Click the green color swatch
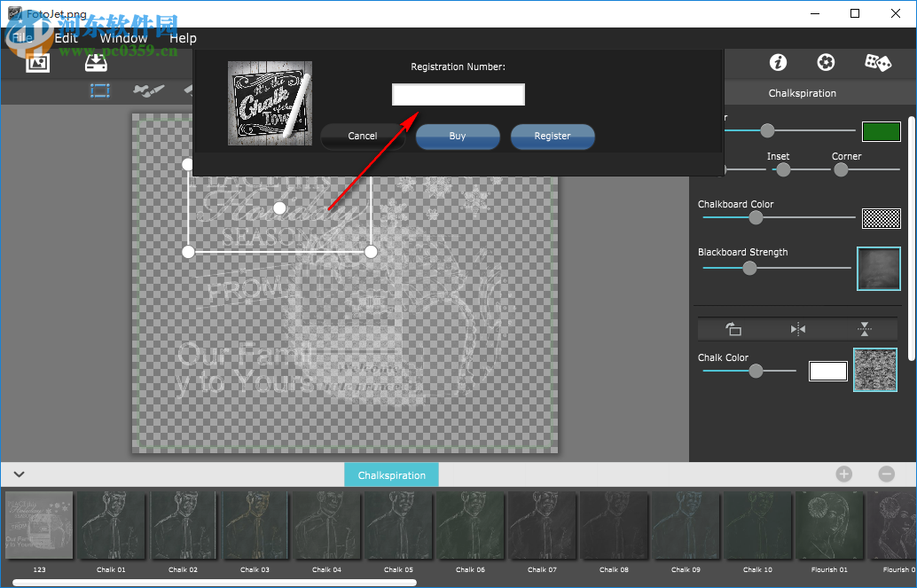The width and height of the screenshot is (917, 588). (x=882, y=131)
